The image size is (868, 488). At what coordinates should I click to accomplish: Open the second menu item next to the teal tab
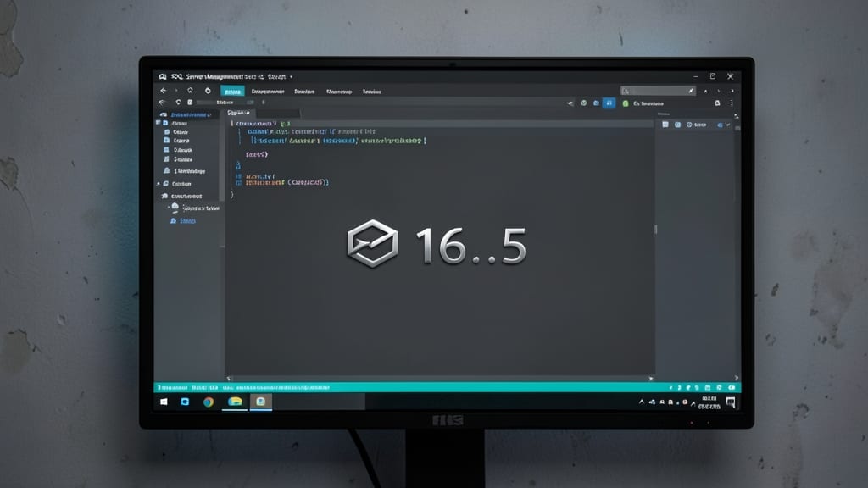click(x=267, y=91)
